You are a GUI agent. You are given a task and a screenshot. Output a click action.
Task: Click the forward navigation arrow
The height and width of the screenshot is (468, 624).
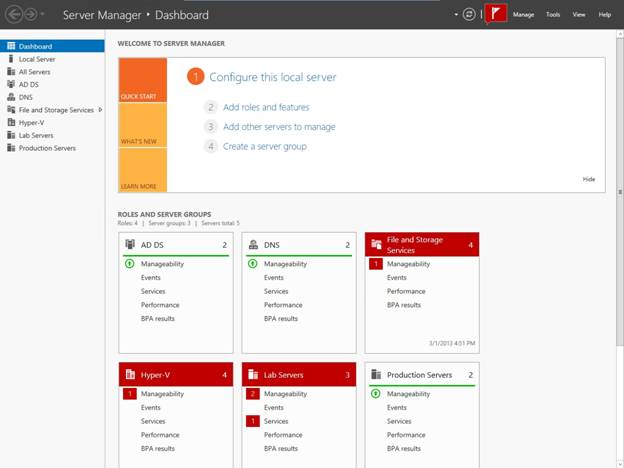pos(31,15)
